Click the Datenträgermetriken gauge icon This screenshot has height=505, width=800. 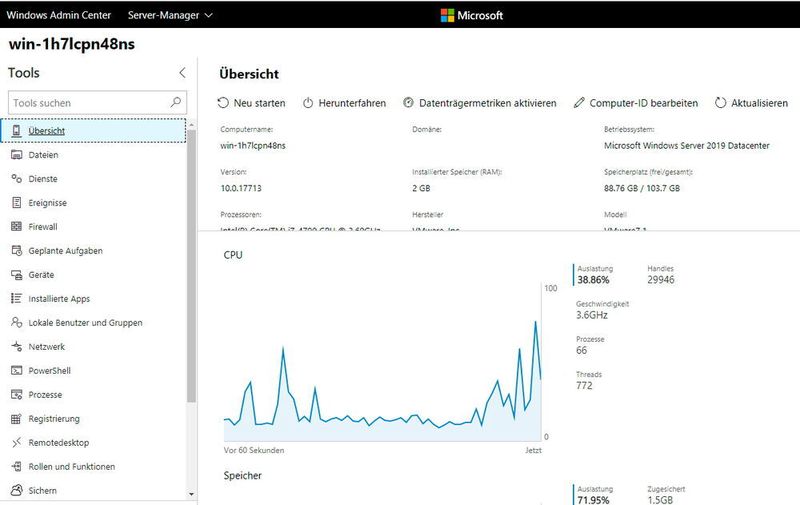coord(408,103)
